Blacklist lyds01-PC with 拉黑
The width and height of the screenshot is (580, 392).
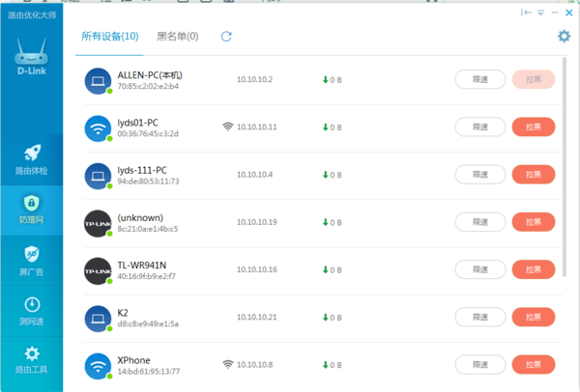[x=534, y=126]
